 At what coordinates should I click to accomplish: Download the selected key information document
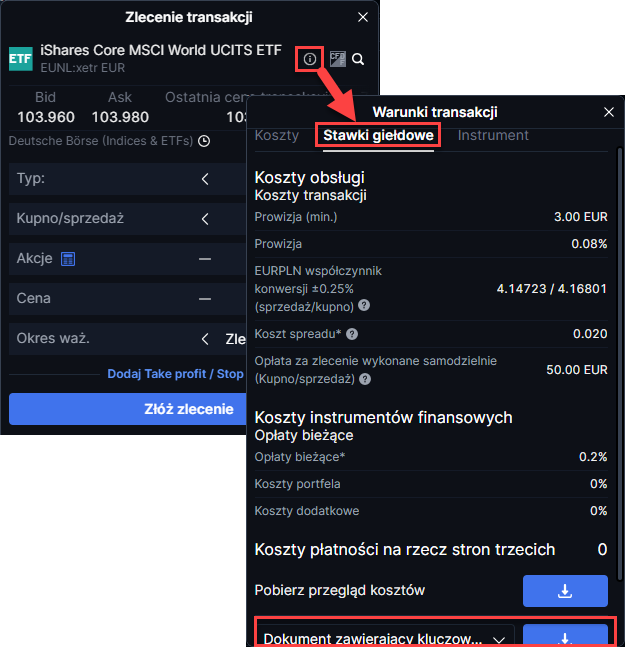(565, 637)
